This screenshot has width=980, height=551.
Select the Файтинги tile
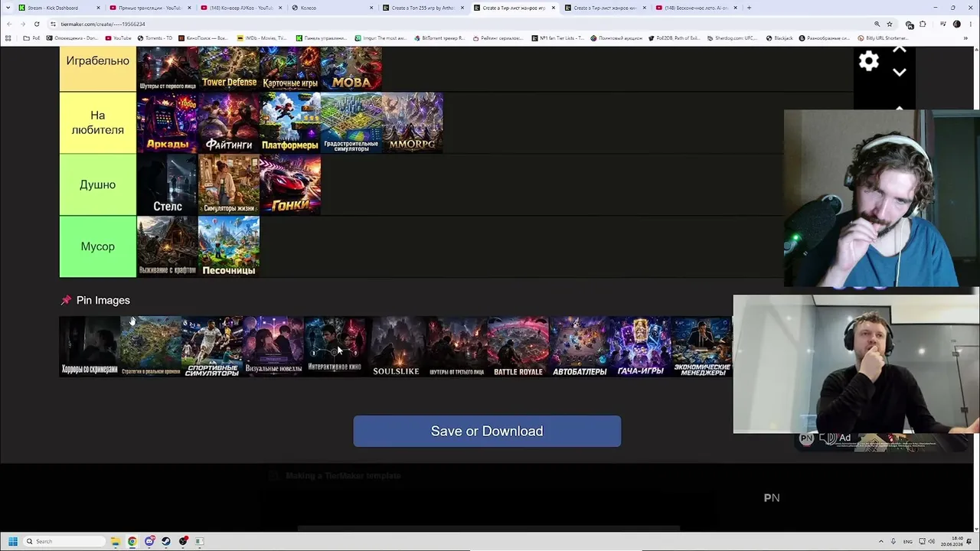pos(229,122)
